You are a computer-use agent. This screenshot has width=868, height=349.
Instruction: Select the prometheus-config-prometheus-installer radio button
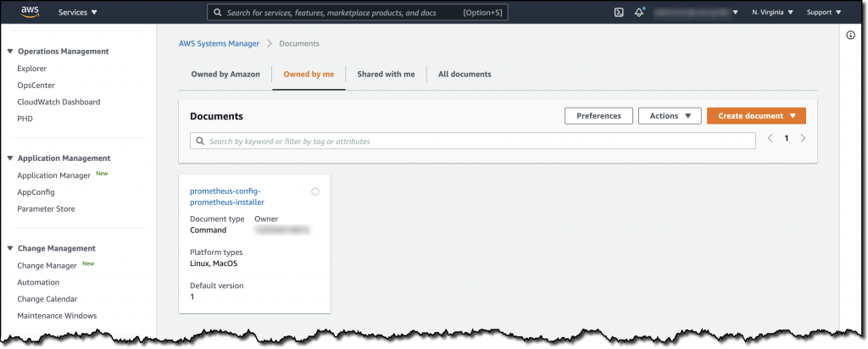pos(315,191)
